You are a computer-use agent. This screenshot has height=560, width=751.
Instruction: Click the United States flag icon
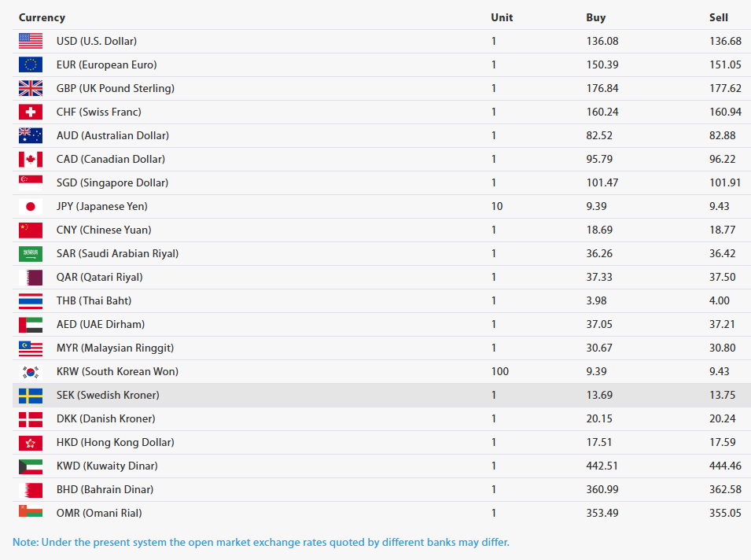pos(31,41)
